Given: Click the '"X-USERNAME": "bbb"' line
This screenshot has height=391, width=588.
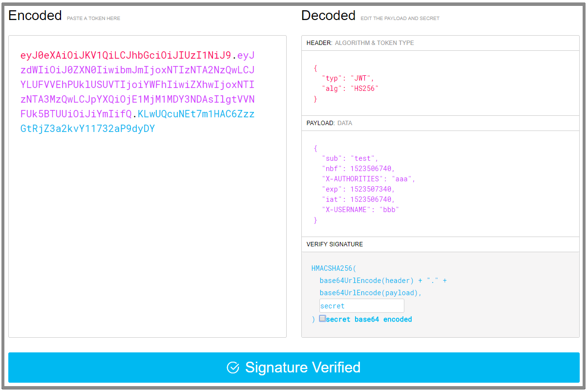Looking at the screenshot, I should point(360,210).
